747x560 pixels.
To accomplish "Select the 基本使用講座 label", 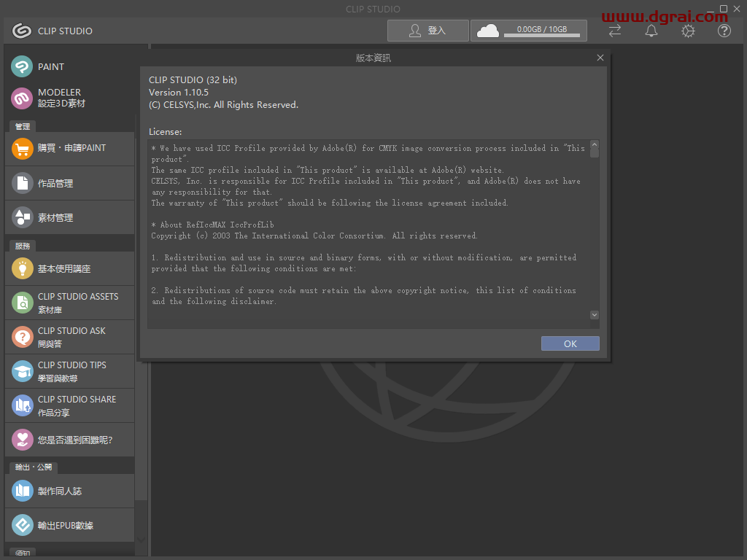I will (64, 268).
